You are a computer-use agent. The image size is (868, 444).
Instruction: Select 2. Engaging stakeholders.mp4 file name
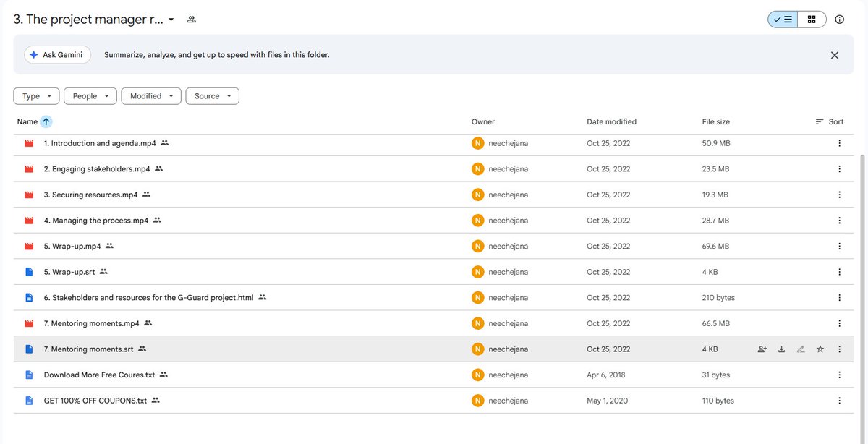click(97, 169)
